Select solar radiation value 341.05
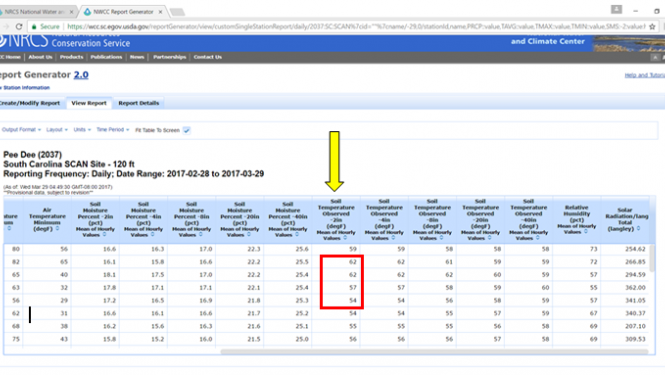665x375 pixels. (x=635, y=300)
